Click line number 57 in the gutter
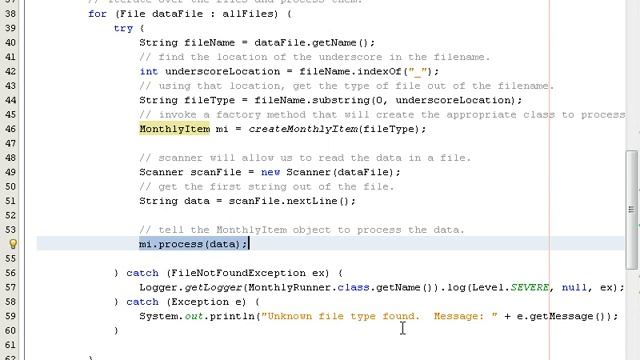Viewport: 640px width, 360px height. point(11,287)
